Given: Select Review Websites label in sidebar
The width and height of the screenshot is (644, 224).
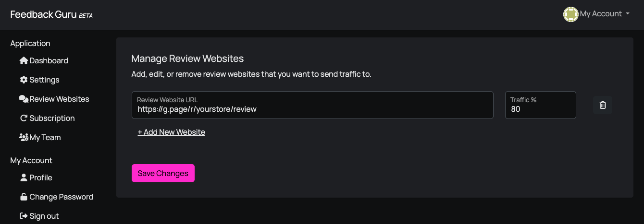Looking at the screenshot, I should [59, 99].
